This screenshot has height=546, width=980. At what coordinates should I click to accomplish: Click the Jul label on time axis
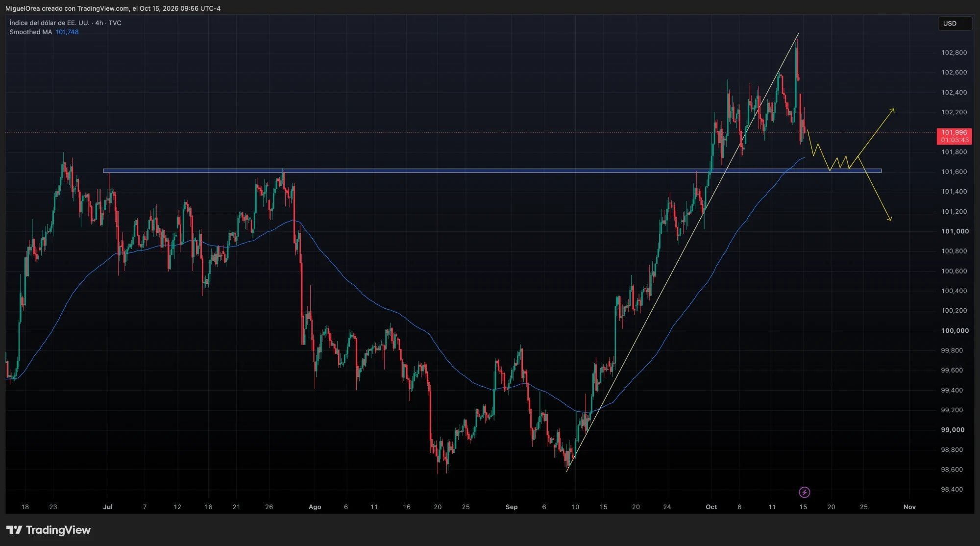[108, 507]
